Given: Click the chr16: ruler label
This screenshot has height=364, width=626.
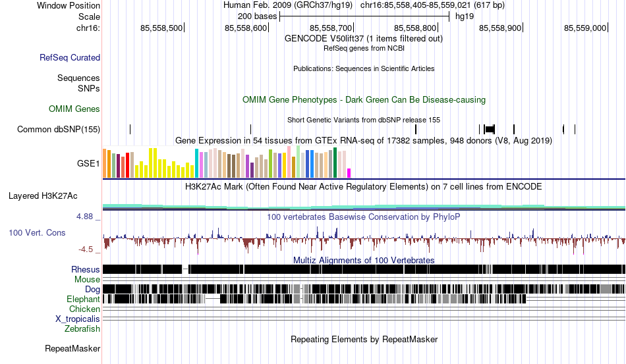Looking at the screenshot, I should pyautogui.click(x=88, y=28).
